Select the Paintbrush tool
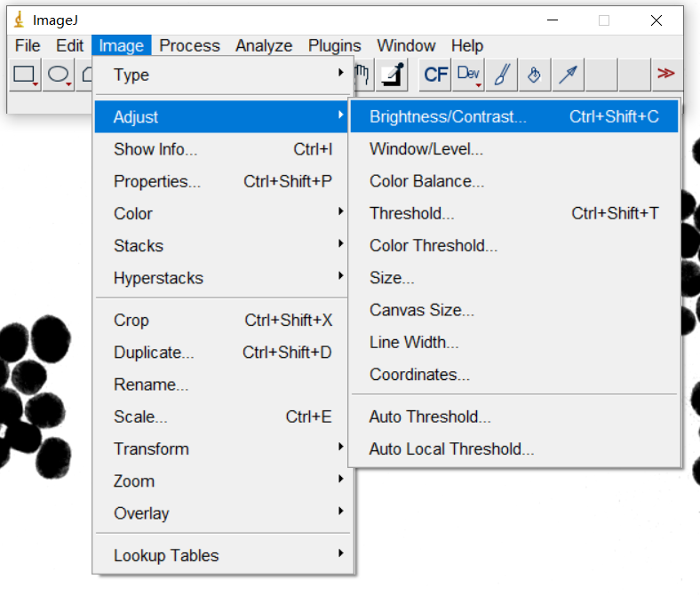 501,75
